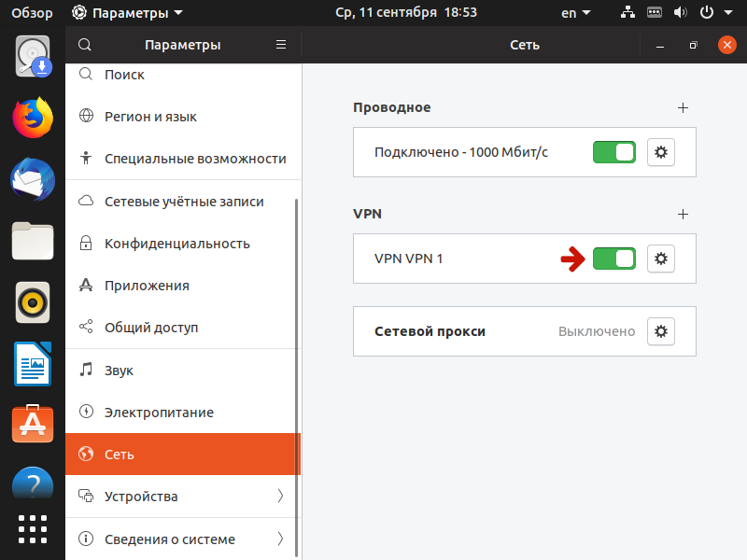747x560 pixels.
Task: Show applications grid in dock
Action: tap(32, 527)
